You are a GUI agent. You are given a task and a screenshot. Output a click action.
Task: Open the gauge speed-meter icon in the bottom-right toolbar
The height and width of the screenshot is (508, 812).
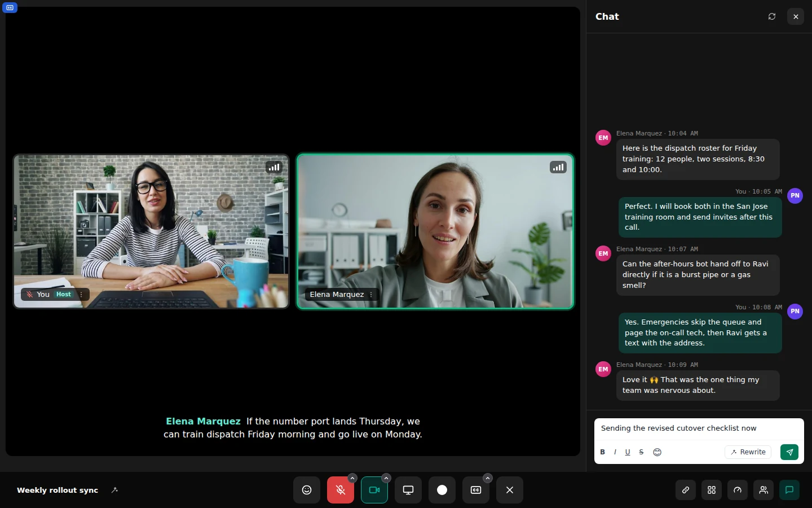click(x=738, y=490)
